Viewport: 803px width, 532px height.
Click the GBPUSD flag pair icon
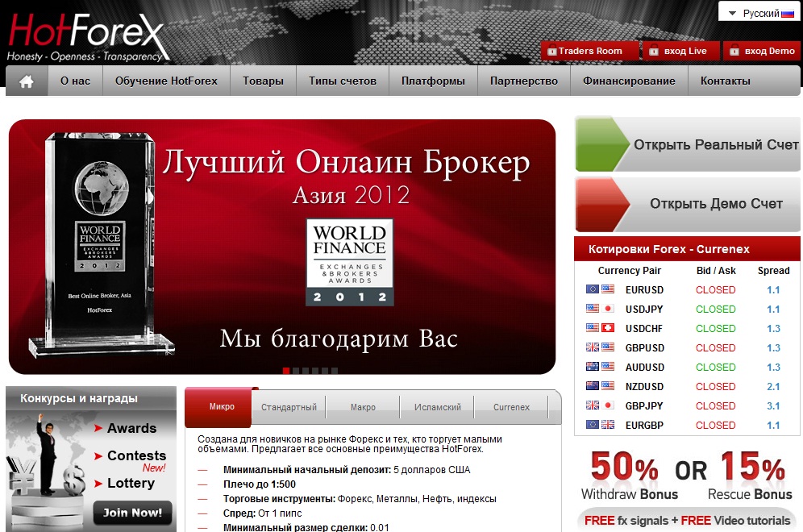(600, 347)
